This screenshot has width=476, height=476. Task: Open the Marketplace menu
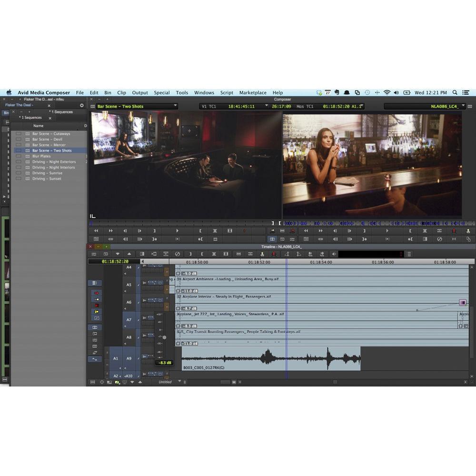[x=252, y=93]
